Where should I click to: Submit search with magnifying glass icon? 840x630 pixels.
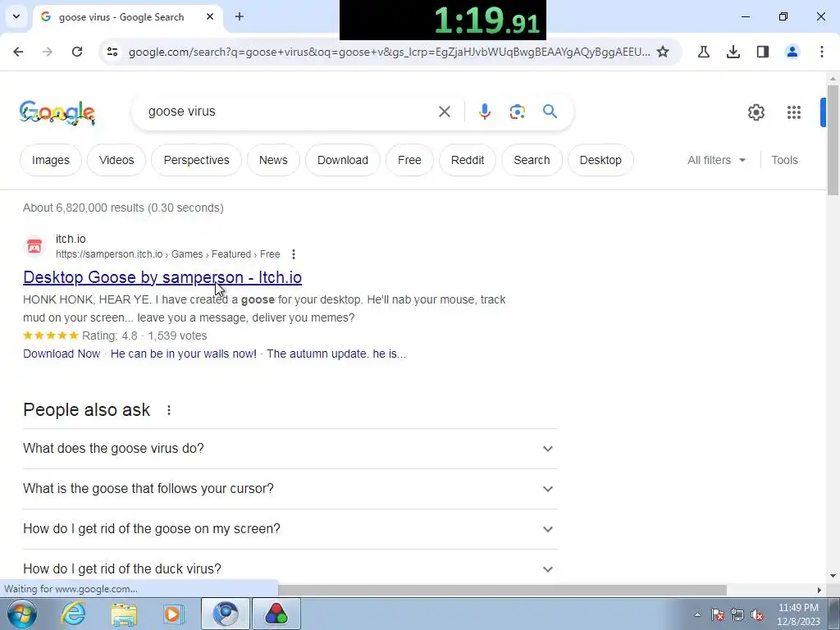pos(550,112)
